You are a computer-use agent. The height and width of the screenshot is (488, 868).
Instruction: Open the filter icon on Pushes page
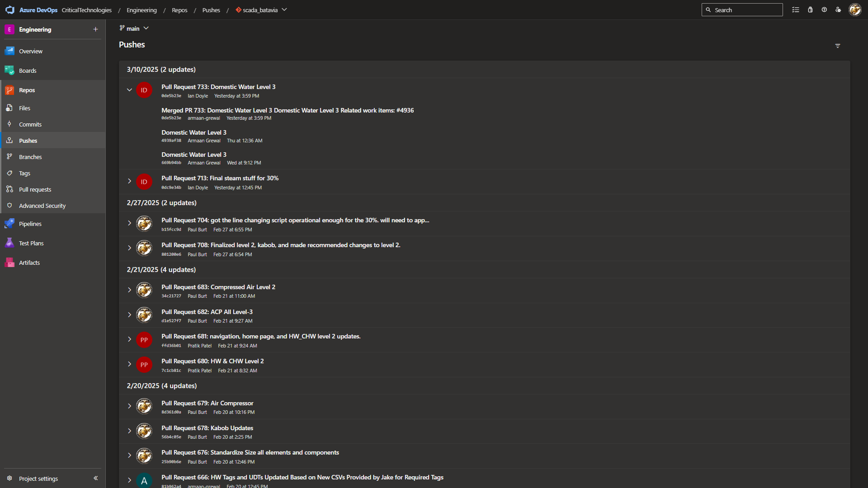tap(838, 46)
